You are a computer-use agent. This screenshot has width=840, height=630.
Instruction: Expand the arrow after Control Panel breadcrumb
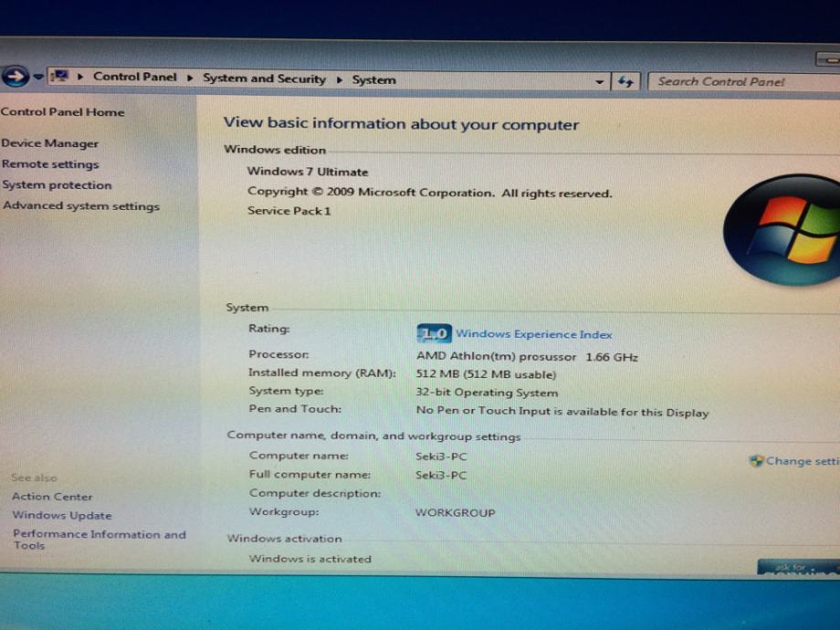point(190,78)
